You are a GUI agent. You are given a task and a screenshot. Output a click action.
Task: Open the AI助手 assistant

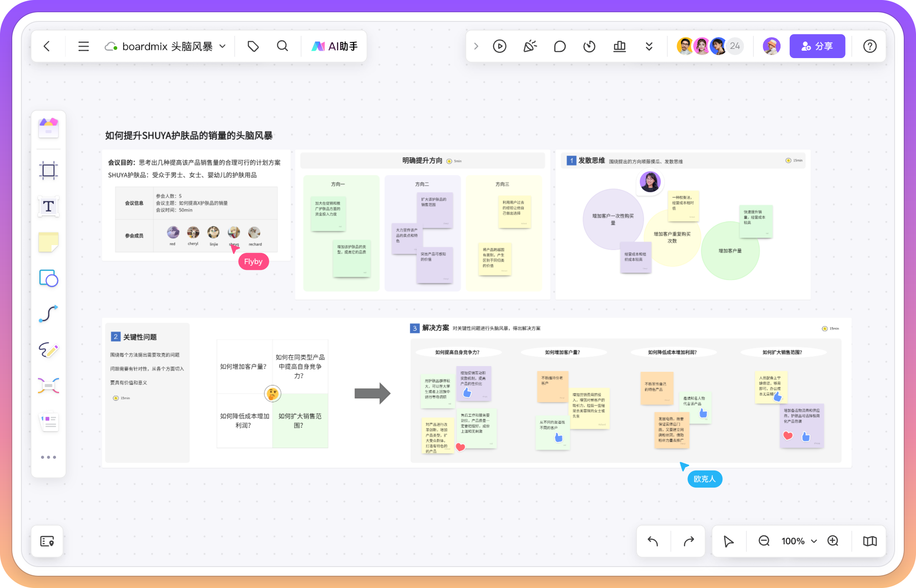coord(335,46)
